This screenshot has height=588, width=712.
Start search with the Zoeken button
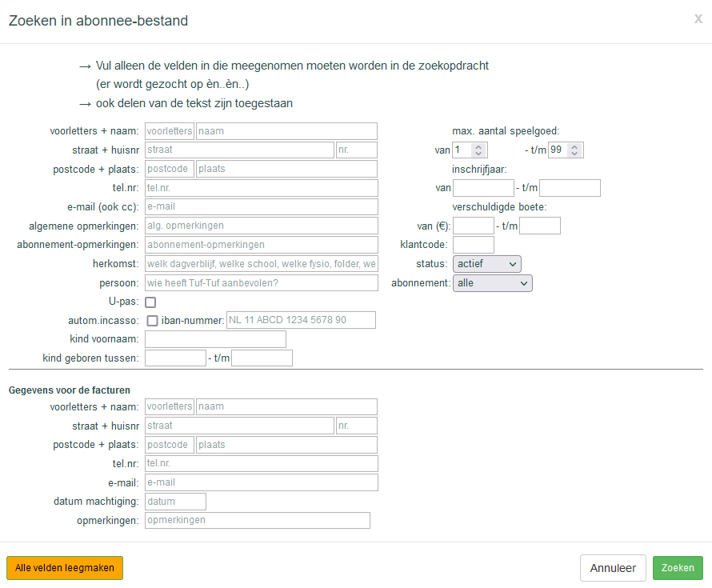(x=678, y=567)
